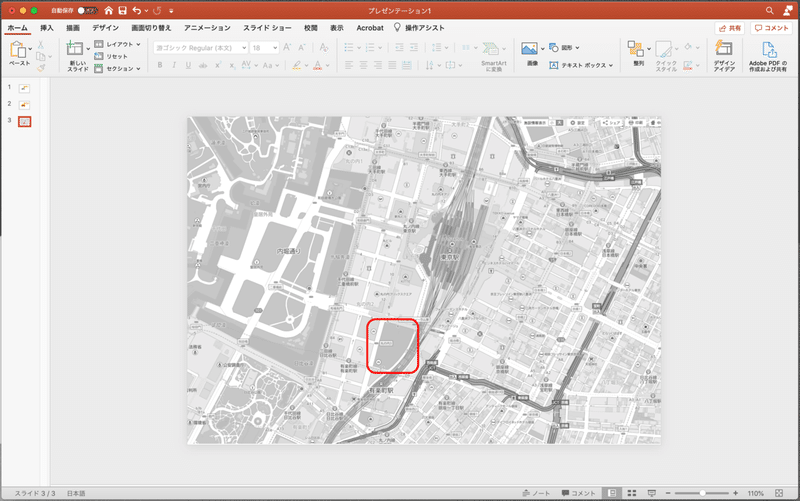Toggle Italic formatting
This screenshot has width=800, height=501.
point(174,65)
